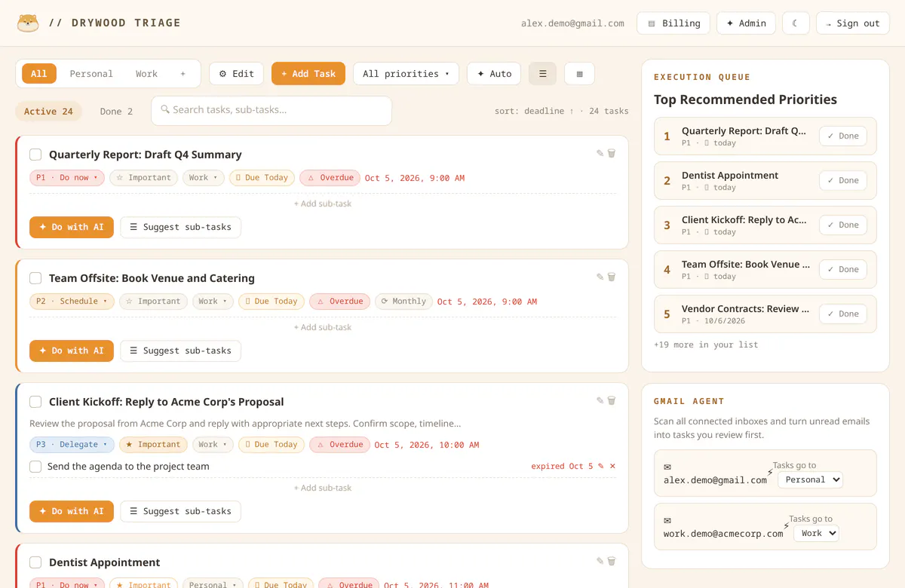Mark queue item 5 Vendor Contracts Done
The height and width of the screenshot is (588, 905).
click(x=843, y=314)
